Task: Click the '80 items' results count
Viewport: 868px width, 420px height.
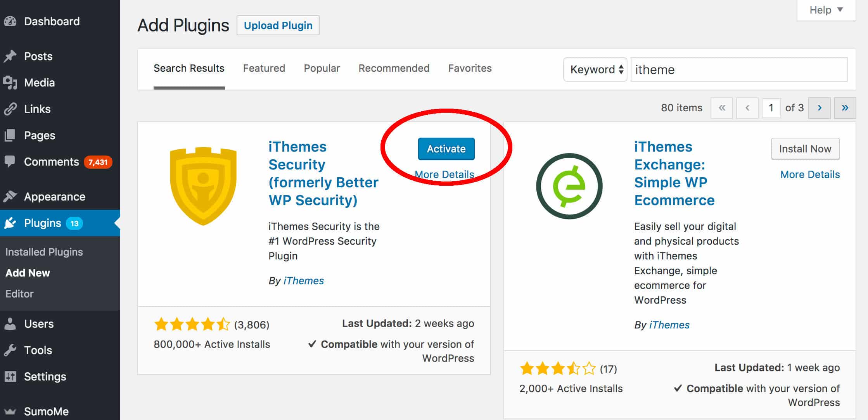Action: pos(681,108)
